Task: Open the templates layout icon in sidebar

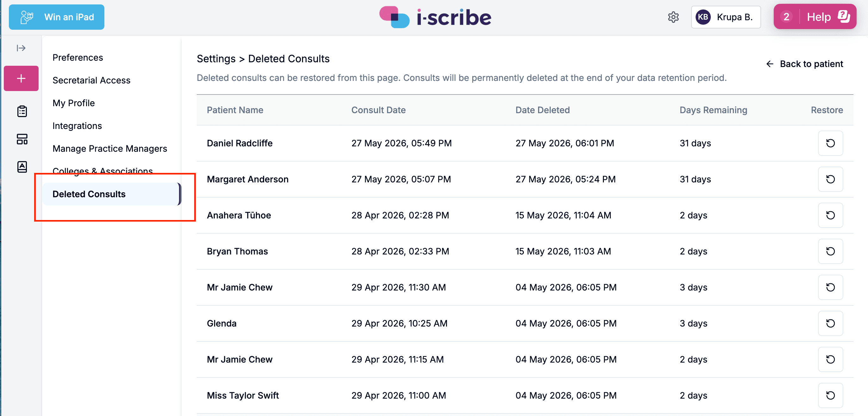Action: (x=22, y=139)
